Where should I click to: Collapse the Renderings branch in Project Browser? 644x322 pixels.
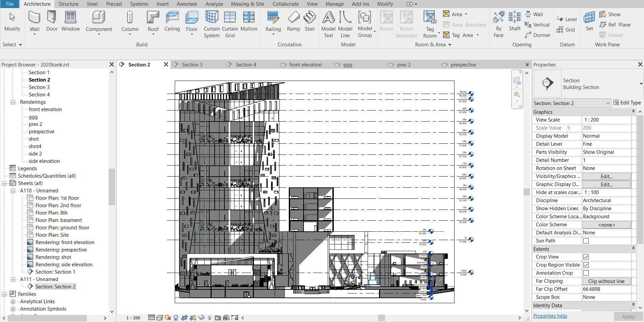[x=13, y=102]
